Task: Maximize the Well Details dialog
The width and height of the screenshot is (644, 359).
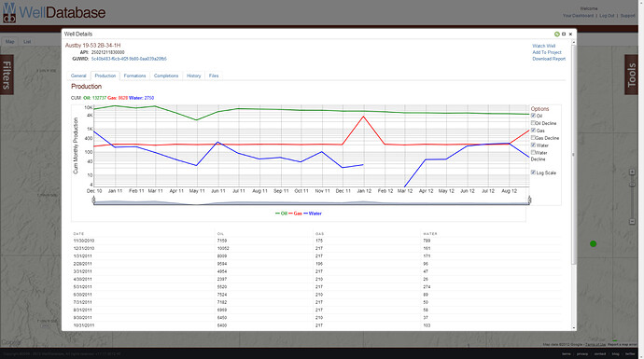Action: (564, 35)
